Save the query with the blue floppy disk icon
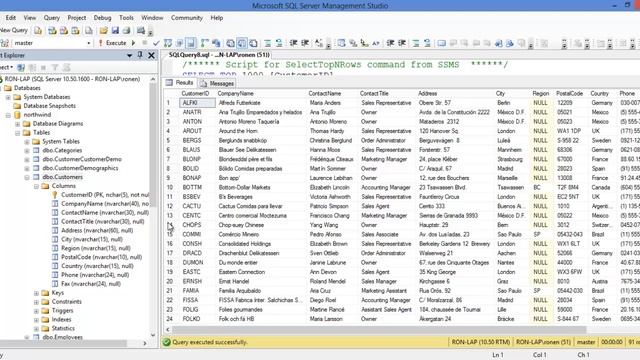This screenshot has width=640, height=360. [x=115, y=30]
